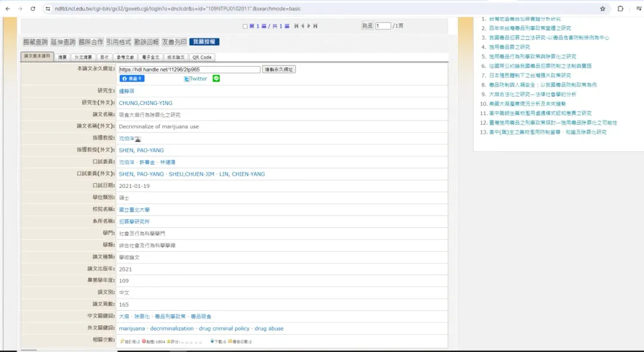Share on Facebook with the 推薦 button

coord(132,78)
